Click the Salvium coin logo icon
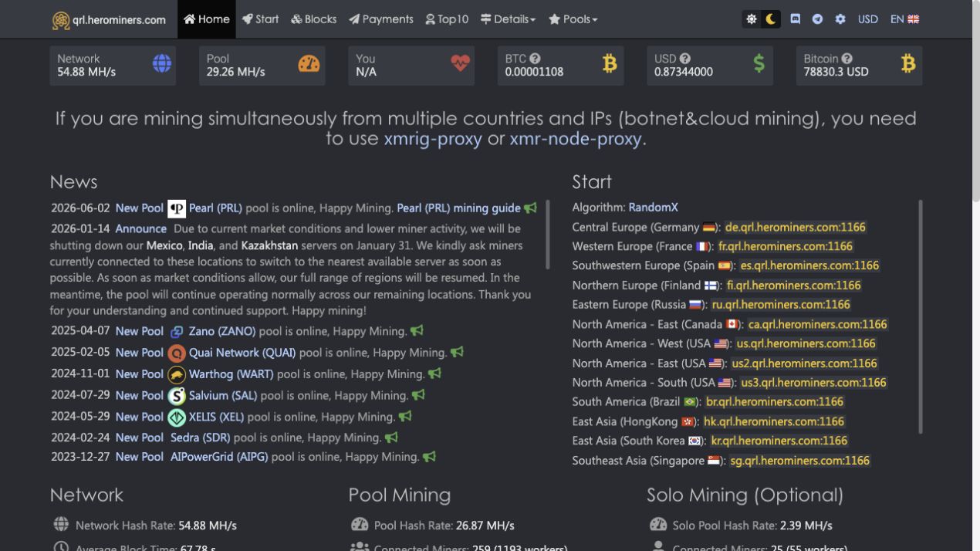This screenshot has width=980, height=551. pos(177,396)
